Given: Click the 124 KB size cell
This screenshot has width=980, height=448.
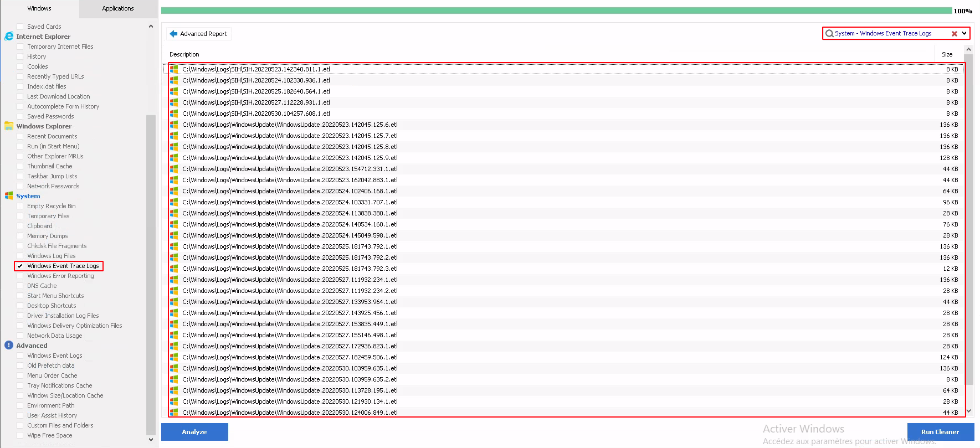Looking at the screenshot, I should 949,357.
